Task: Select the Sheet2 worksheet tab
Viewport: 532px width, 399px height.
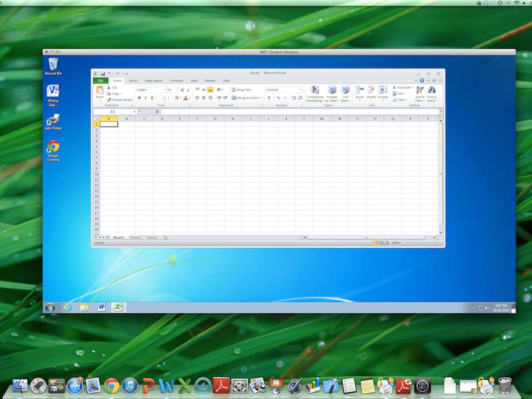Action: [136, 238]
